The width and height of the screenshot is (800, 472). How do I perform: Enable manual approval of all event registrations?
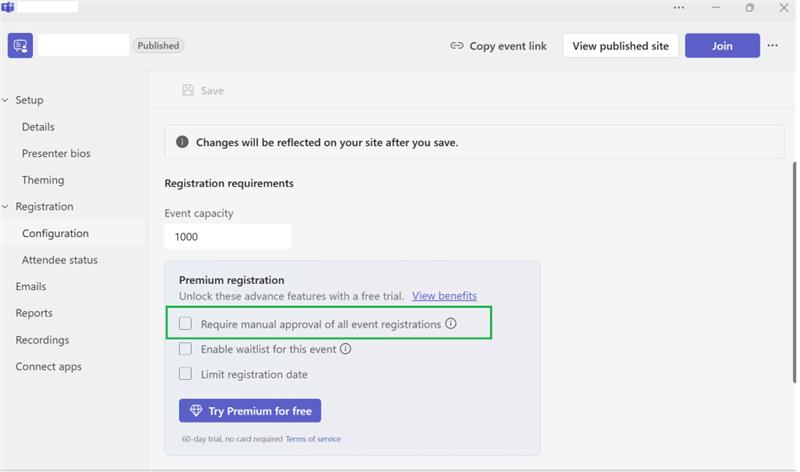click(185, 324)
